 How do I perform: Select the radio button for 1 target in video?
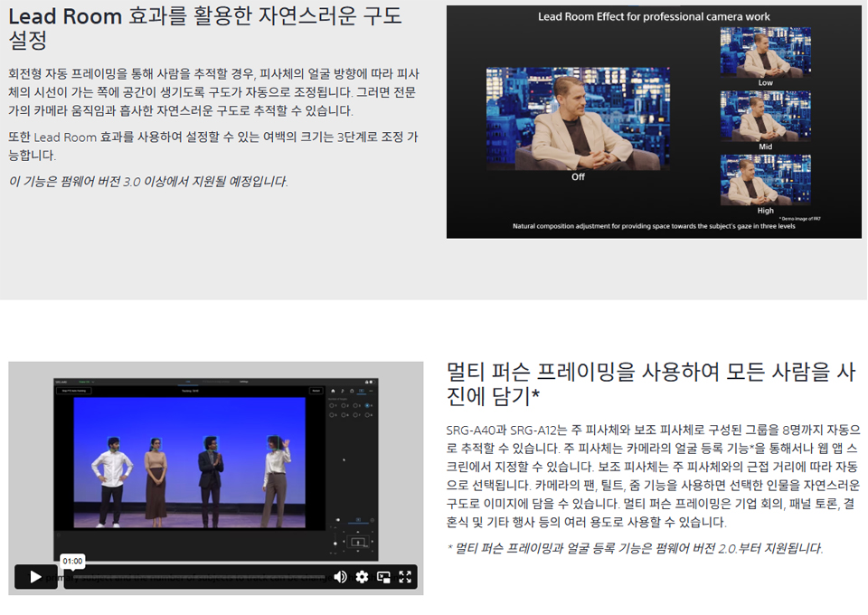point(332,406)
